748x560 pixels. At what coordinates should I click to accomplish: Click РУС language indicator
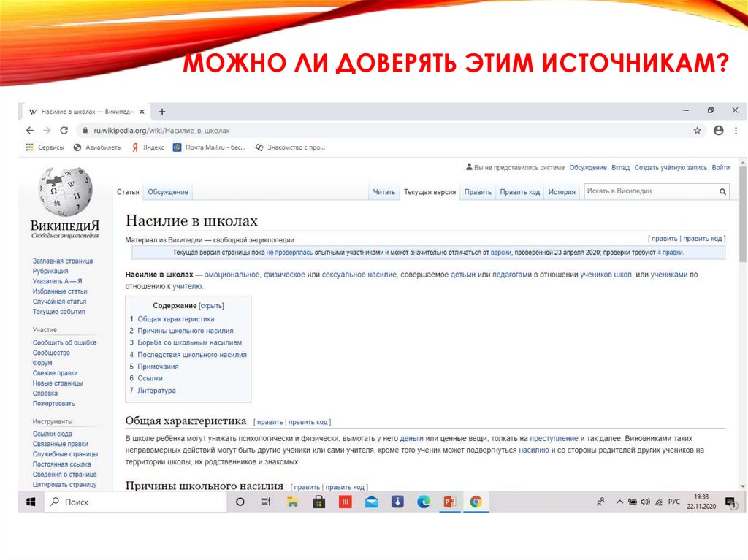674,502
